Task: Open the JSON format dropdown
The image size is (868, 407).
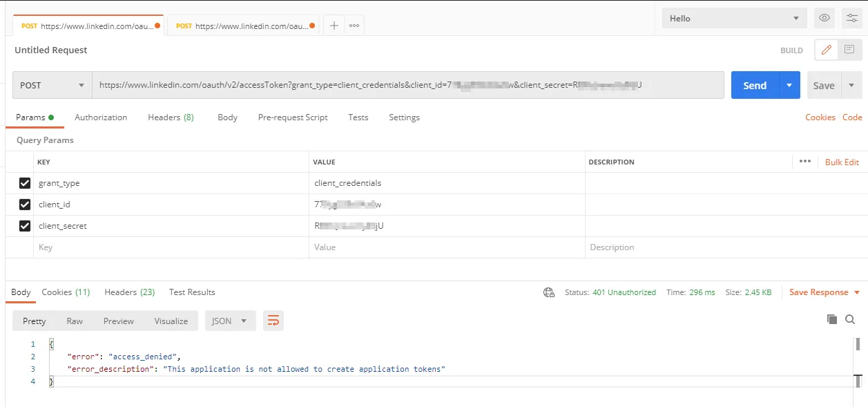Action: 230,321
